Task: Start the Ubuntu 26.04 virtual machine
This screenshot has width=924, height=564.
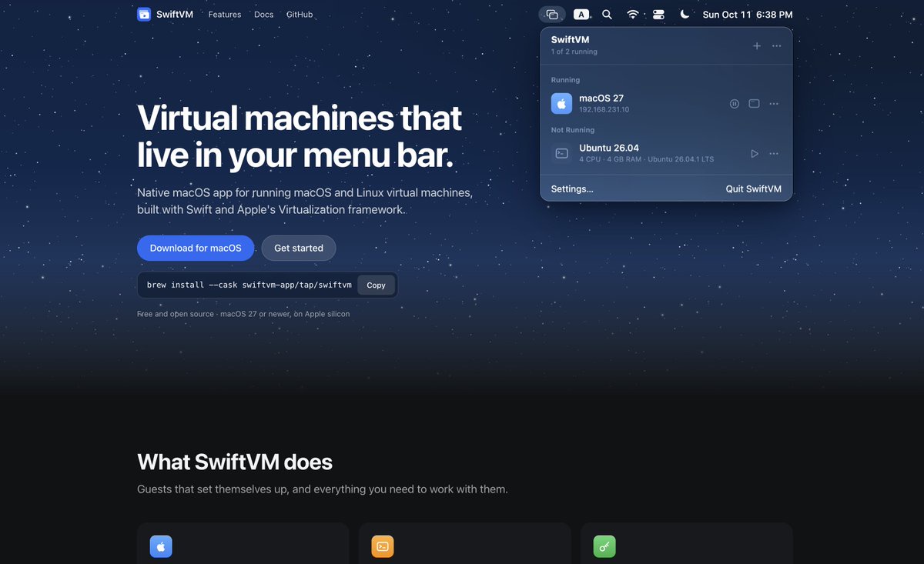Action: pyautogui.click(x=755, y=154)
